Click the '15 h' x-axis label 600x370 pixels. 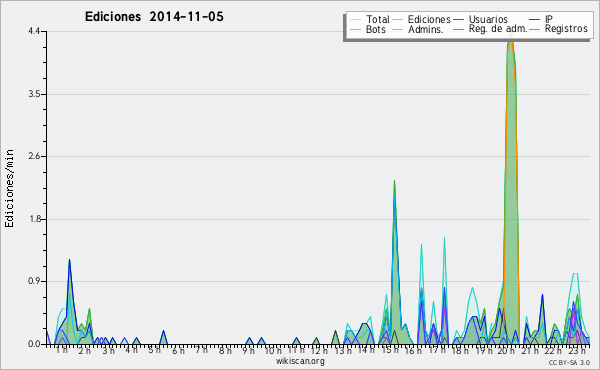click(x=390, y=350)
